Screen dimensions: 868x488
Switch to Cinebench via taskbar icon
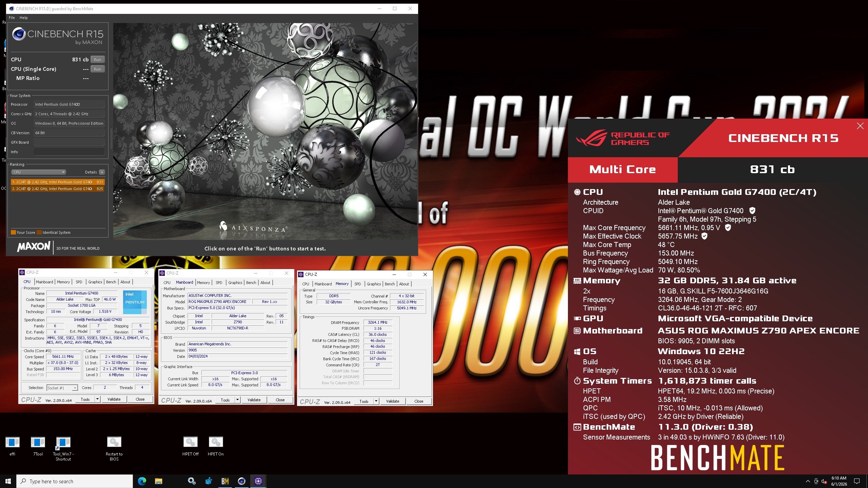pos(242,481)
